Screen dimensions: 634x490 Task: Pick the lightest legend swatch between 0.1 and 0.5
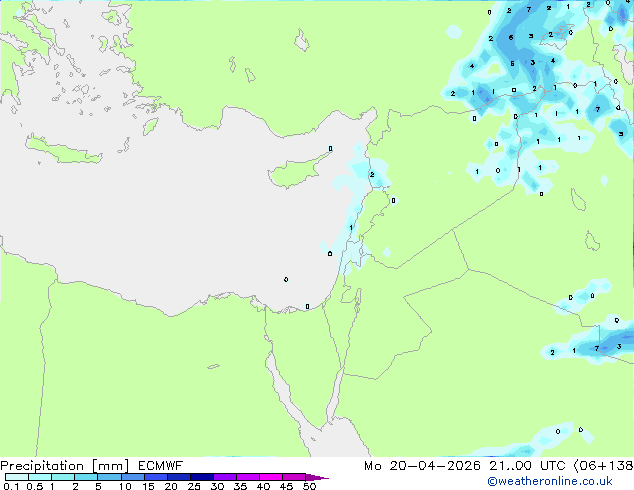pos(17,477)
